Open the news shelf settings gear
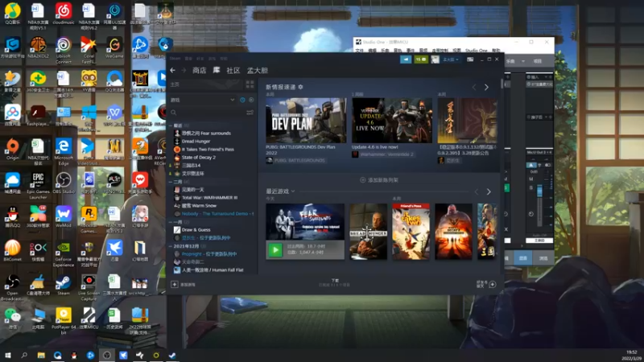 pos(300,87)
